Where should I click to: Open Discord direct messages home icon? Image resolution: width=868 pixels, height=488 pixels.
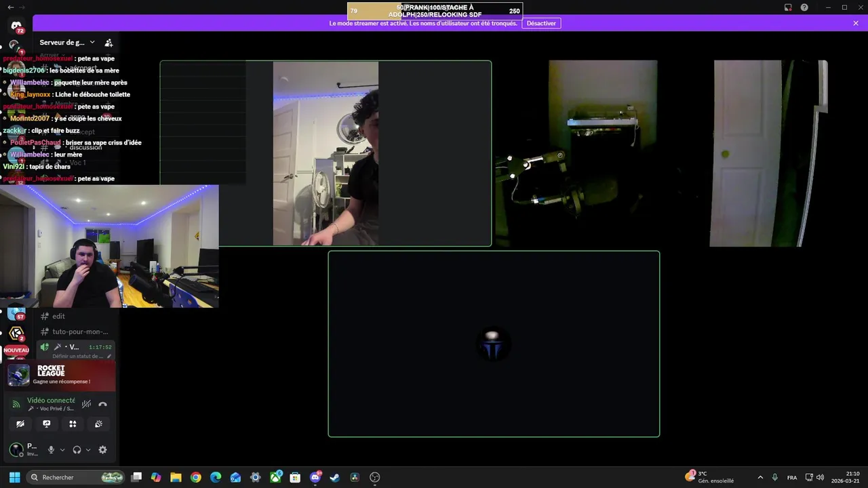(16, 26)
